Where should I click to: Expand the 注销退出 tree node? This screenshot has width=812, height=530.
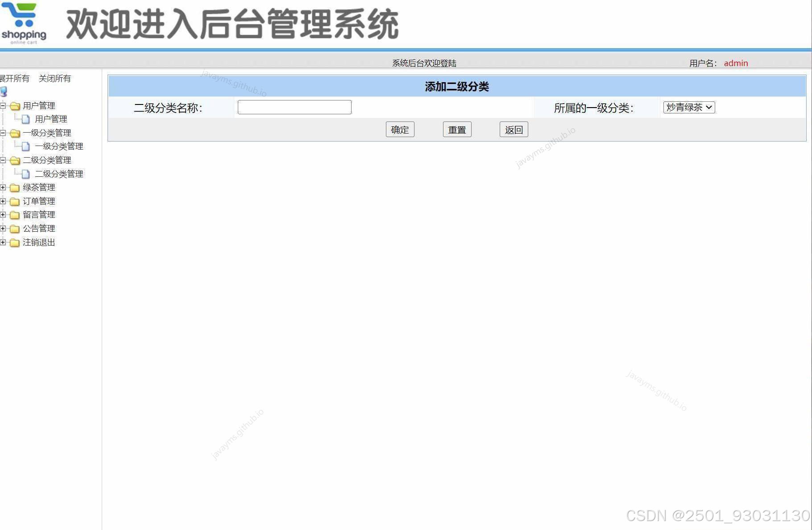click(3, 242)
